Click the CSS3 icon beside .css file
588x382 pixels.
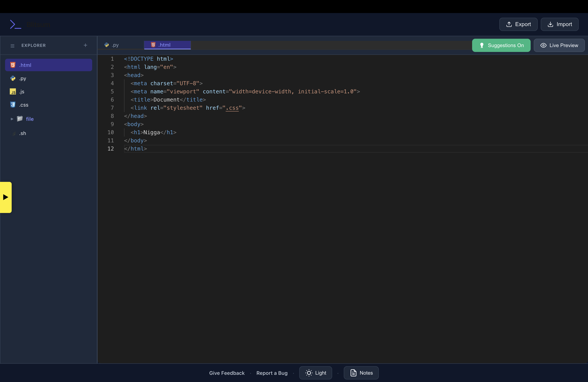[13, 105]
